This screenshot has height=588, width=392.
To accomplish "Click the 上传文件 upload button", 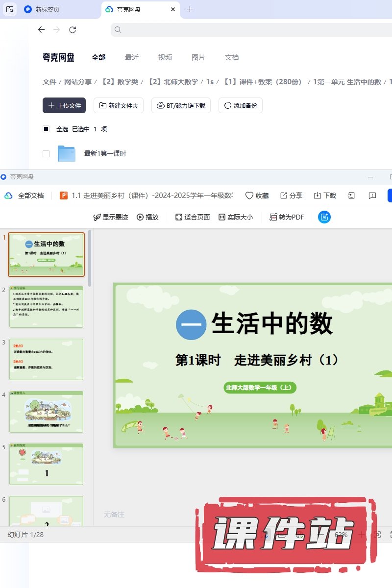I will click(x=64, y=105).
